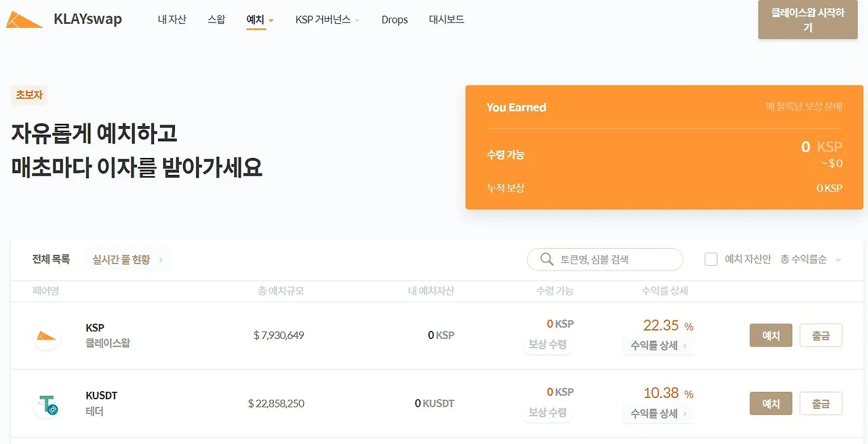Screen dimensions: 868x444
Task: Click the 누적 보상 label
Action: 505,188
